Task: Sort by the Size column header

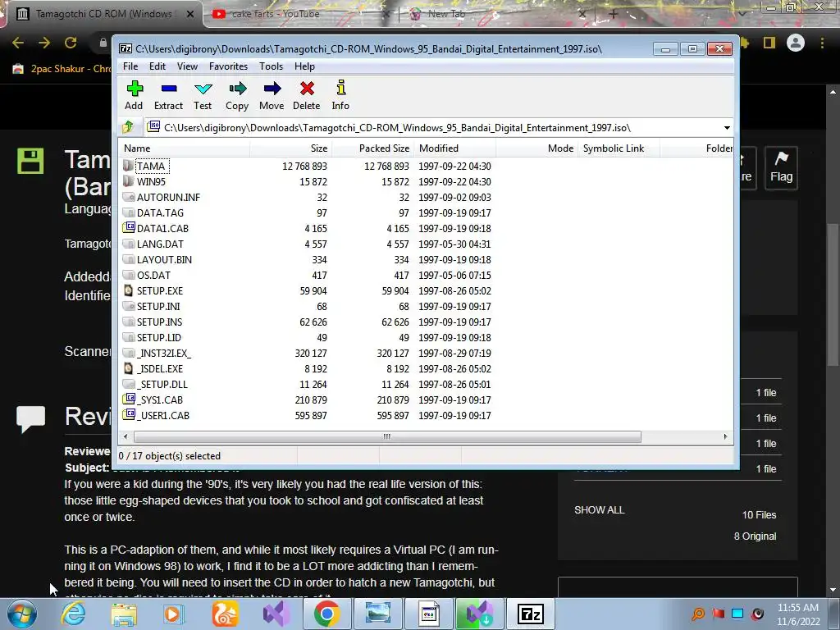Action: pos(290,148)
